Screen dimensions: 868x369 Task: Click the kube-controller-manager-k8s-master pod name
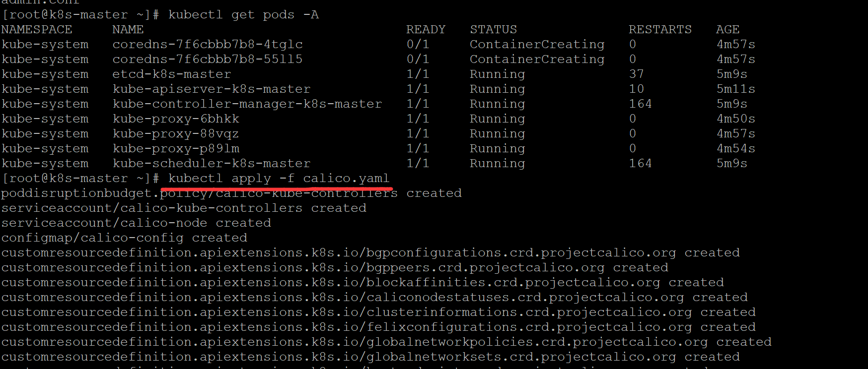pyautogui.click(x=247, y=104)
